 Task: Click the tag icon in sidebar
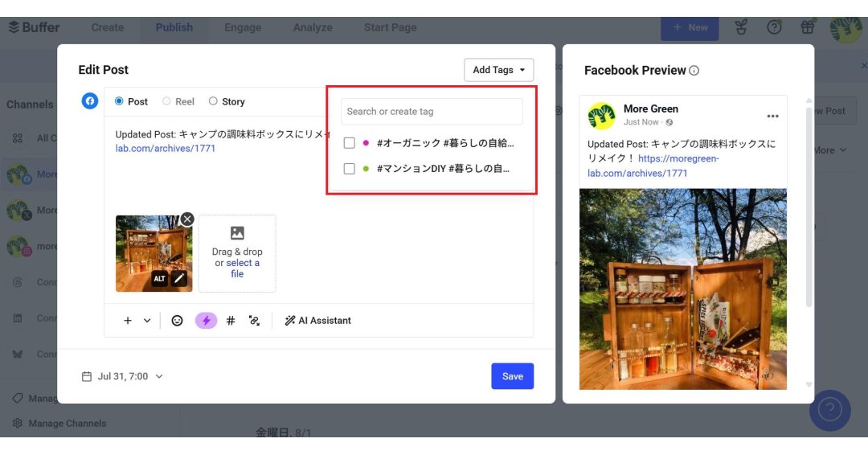18,398
